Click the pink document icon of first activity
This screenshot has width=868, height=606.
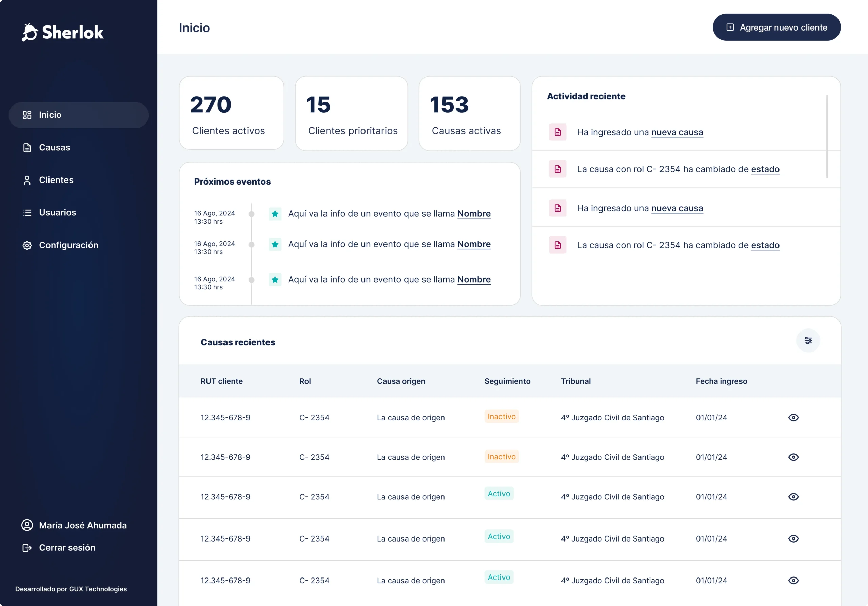558,132
